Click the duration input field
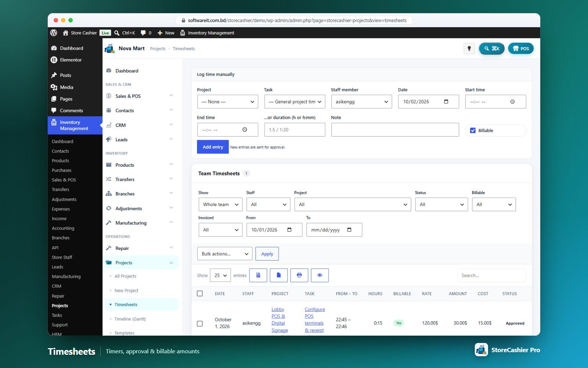588x368 pixels. pos(295,130)
